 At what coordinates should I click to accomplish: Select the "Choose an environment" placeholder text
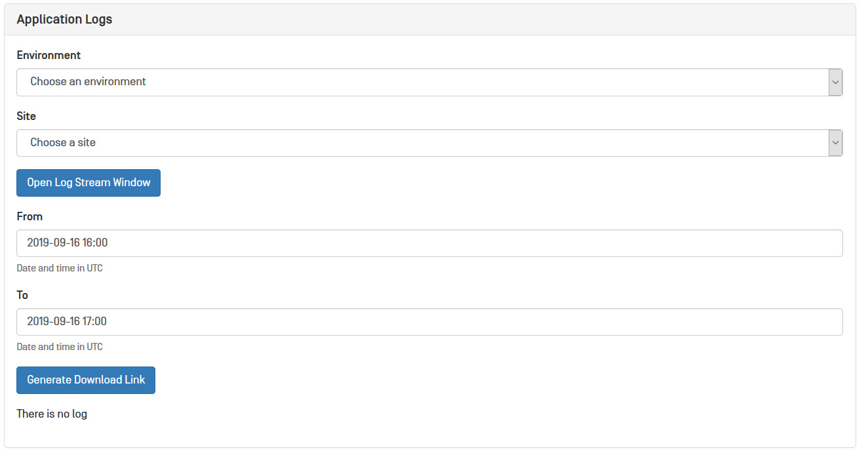[x=88, y=82]
